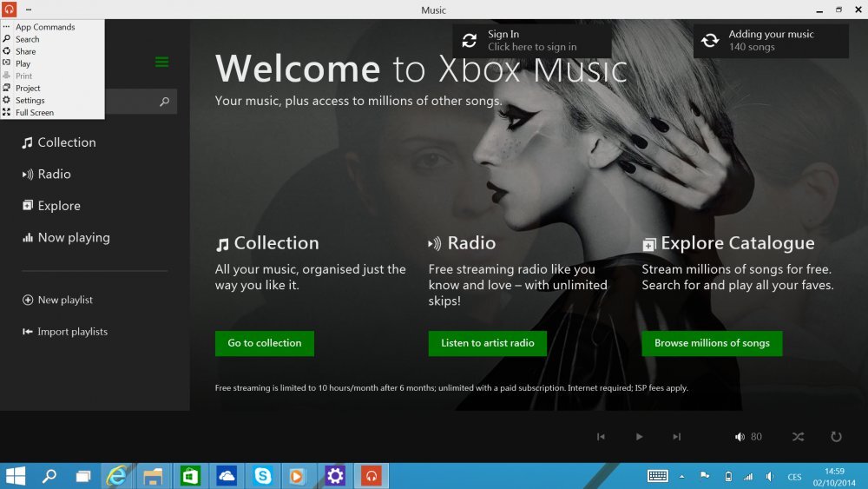The height and width of the screenshot is (489, 868).
Task: Select Full Screen from the app menu
Action: 35,112
